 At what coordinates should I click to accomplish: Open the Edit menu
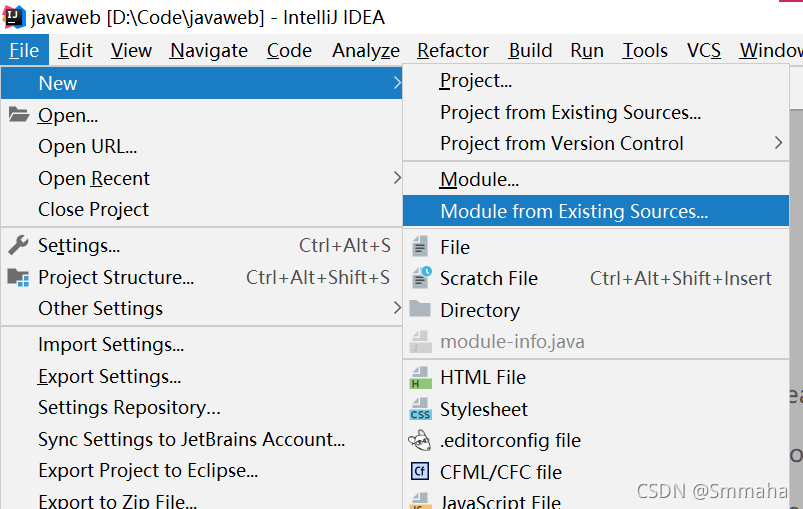pyautogui.click(x=75, y=50)
